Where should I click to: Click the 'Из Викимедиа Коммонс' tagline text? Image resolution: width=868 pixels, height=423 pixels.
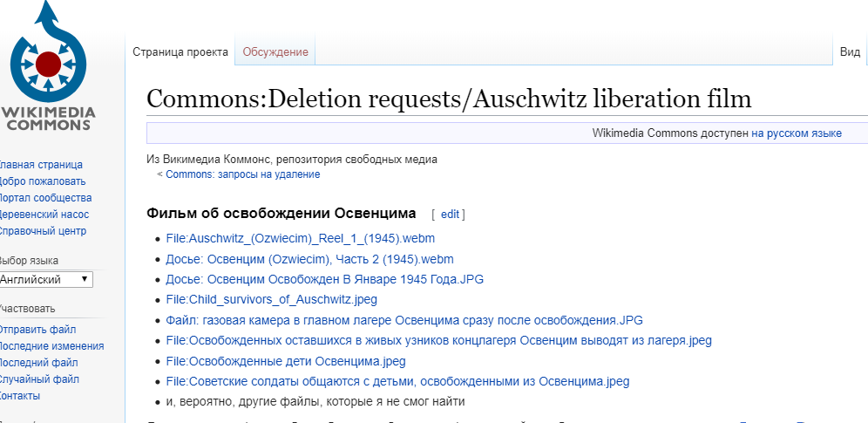(x=292, y=160)
